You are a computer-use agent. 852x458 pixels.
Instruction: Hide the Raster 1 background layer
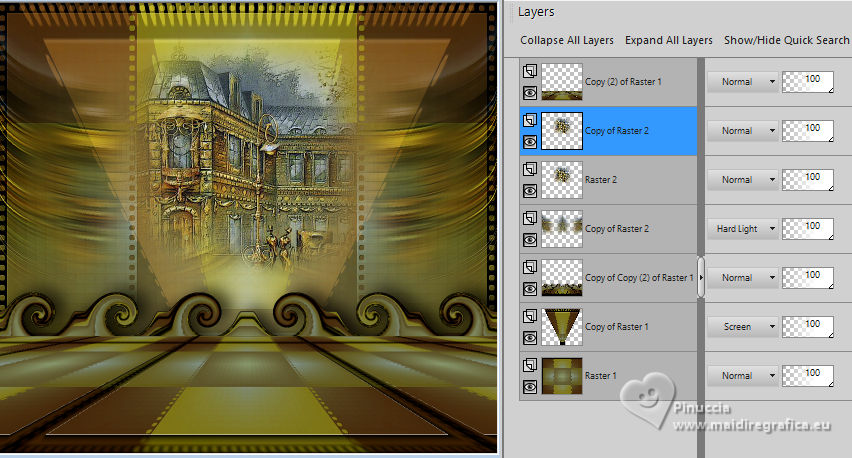pyautogui.click(x=530, y=387)
